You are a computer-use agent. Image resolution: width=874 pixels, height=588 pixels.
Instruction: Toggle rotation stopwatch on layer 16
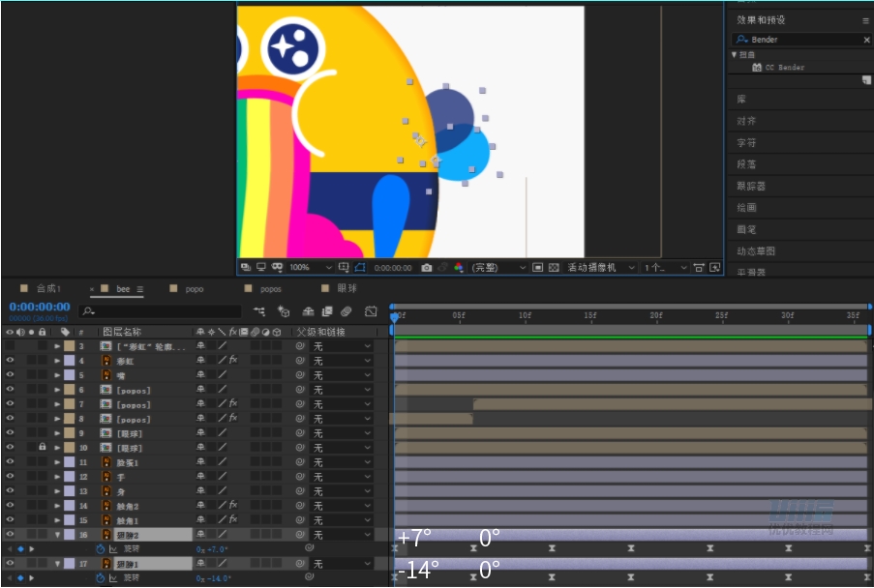101,549
